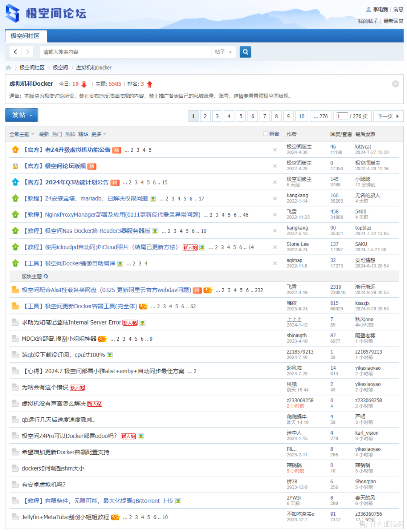
Task: Click the 下一页 next page button
Action: 388,116
